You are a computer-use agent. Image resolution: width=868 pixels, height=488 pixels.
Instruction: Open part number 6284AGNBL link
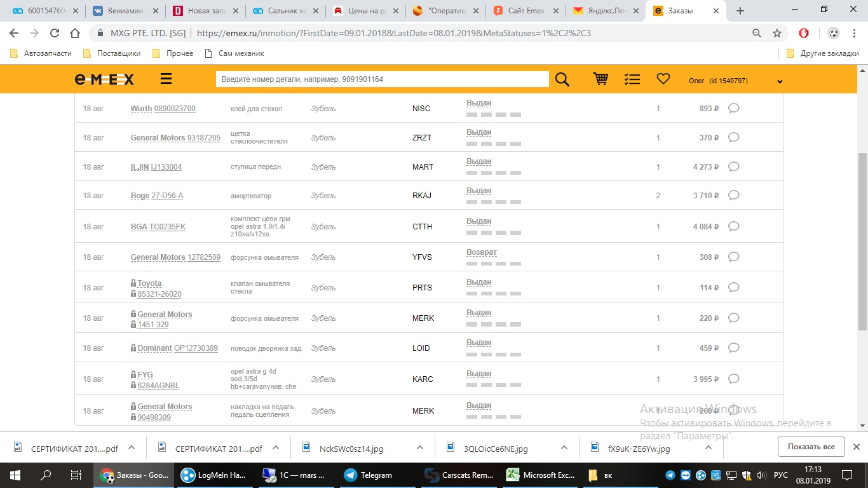[158, 386]
